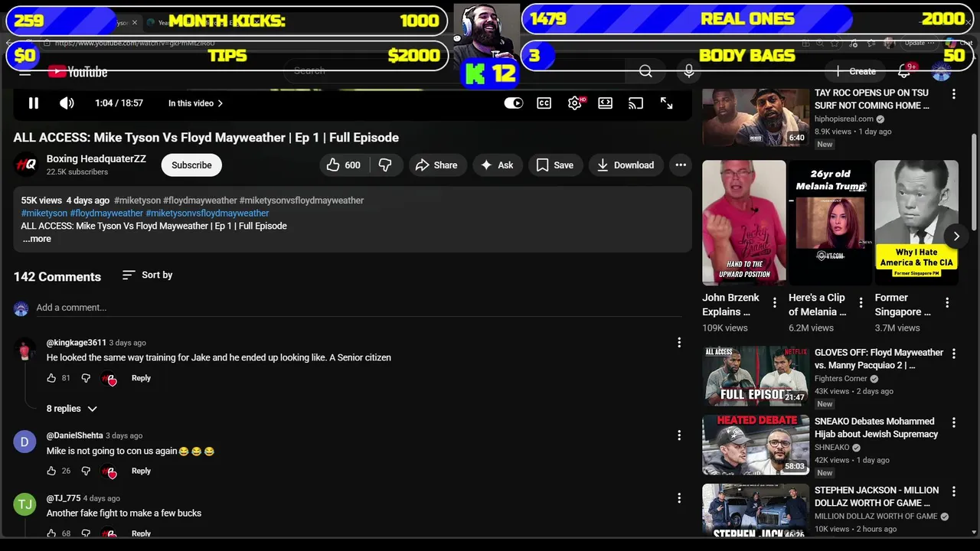Open @kingkage3611 profile avatar
This screenshot has width=980, height=551.
(x=24, y=350)
